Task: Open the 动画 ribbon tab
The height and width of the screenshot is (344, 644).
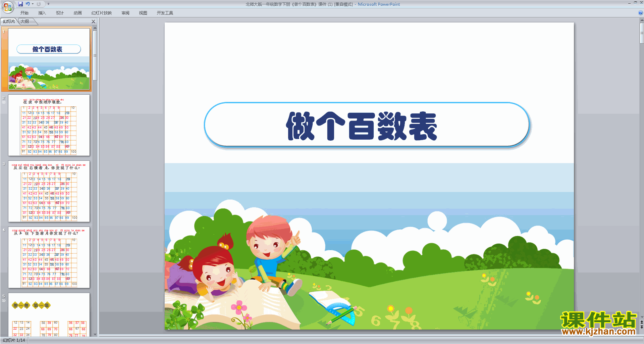Action: 77,13
